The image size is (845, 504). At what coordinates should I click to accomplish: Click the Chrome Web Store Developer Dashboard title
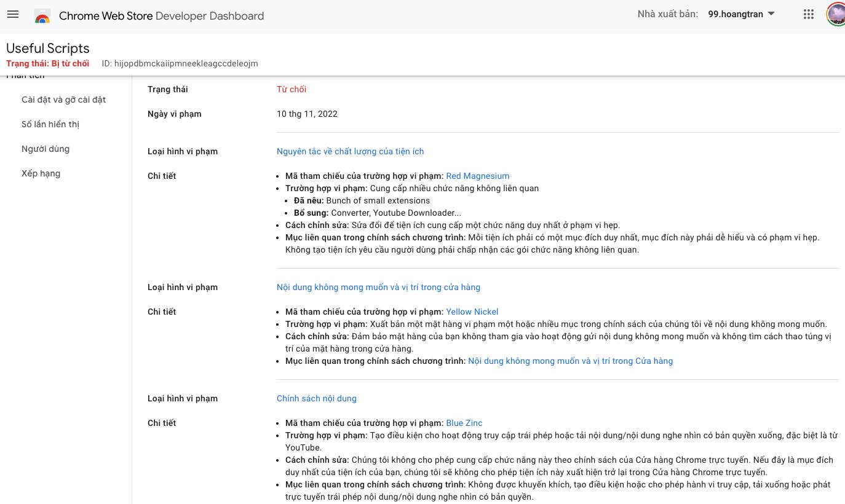161,16
